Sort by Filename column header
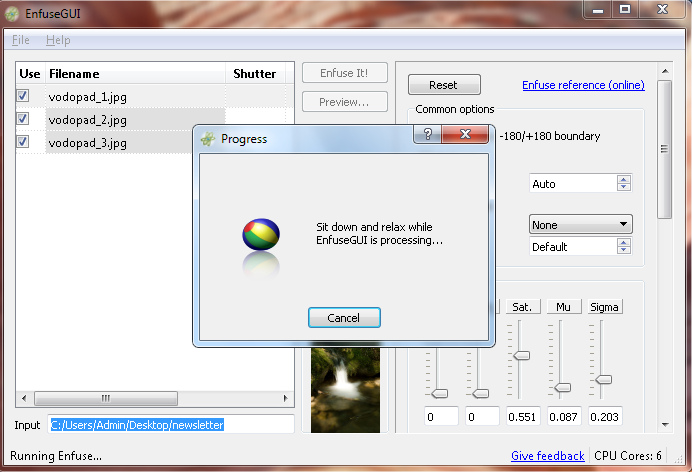 (x=135, y=74)
